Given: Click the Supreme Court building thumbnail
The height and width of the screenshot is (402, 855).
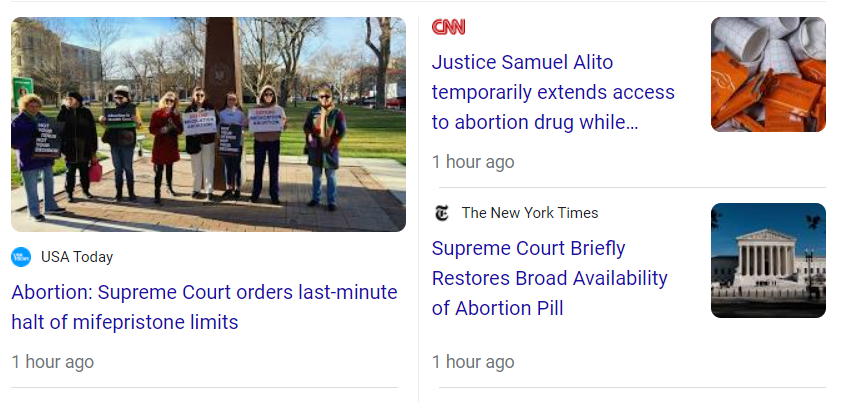Looking at the screenshot, I should pos(768,260).
